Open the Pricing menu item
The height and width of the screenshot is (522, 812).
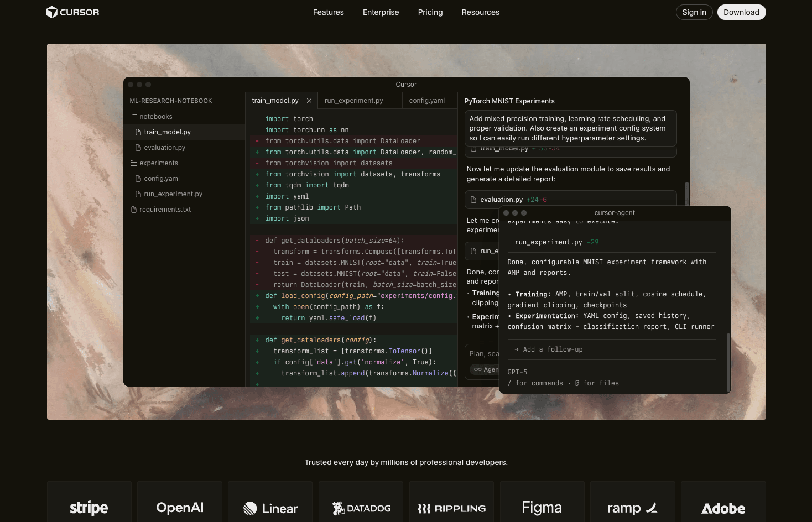[x=430, y=12]
